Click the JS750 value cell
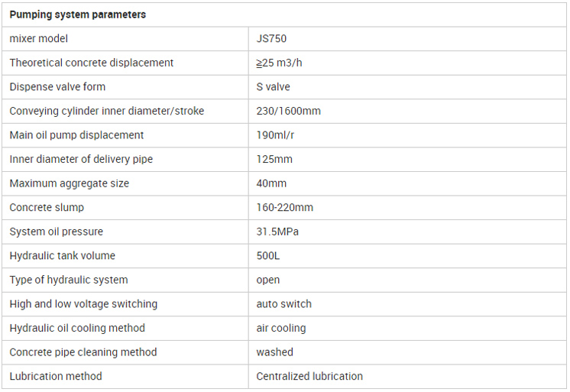This screenshot has height=392, width=570. tap(272, 38)
